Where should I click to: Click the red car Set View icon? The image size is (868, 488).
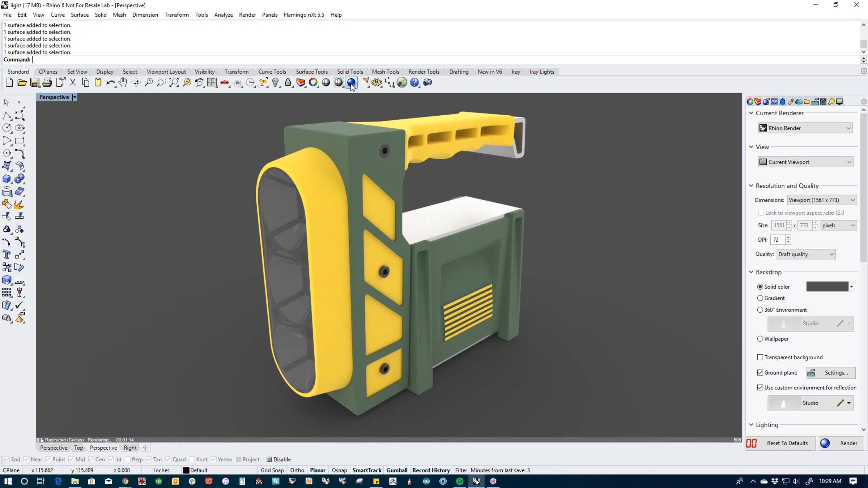tap(225, 82)
